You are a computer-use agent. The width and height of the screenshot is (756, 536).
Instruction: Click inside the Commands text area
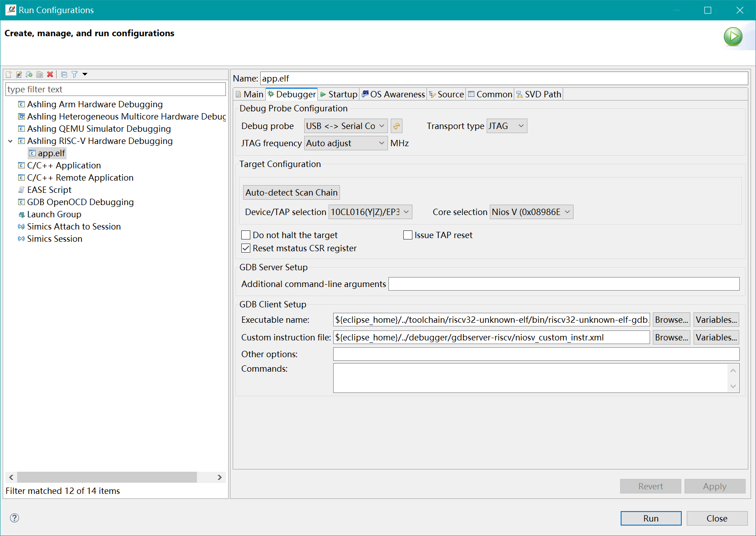point(531,378)
